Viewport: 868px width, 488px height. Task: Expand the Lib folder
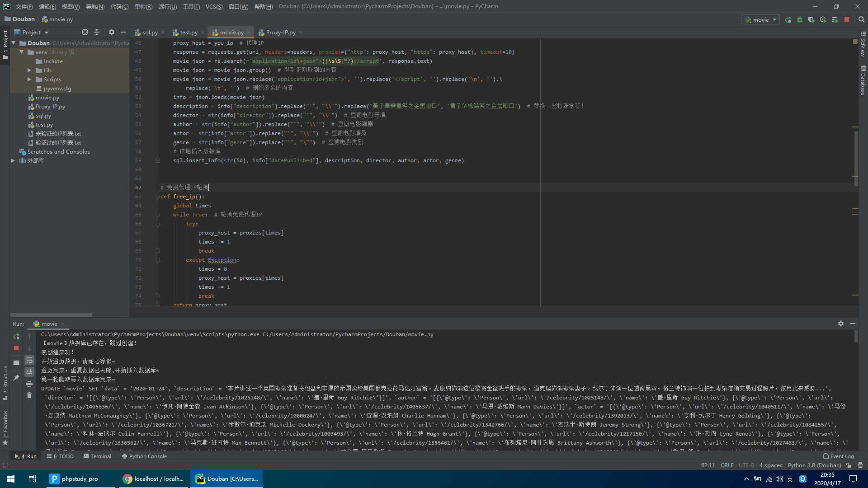pyautogui.click(x=29, y=70)
